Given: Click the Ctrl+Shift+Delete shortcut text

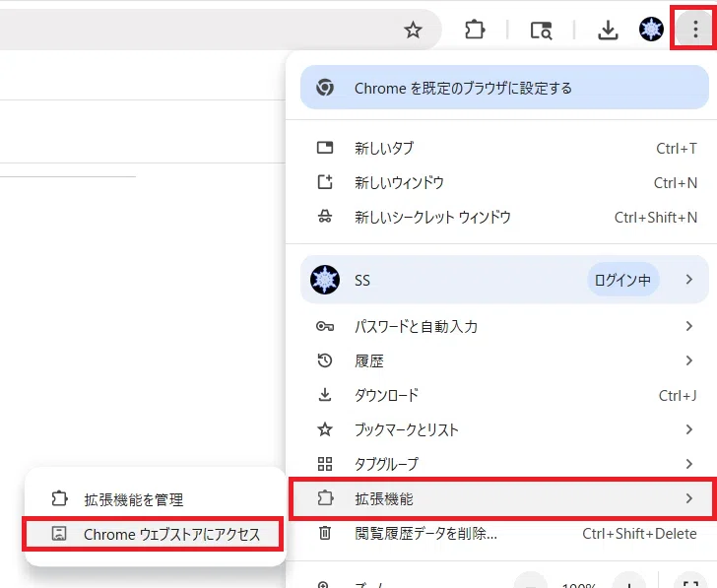Looking at the screenshot, I should click(640, 534).
